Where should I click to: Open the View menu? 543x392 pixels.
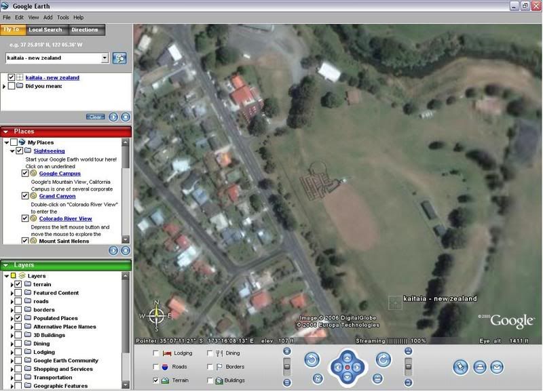(33, 18)
